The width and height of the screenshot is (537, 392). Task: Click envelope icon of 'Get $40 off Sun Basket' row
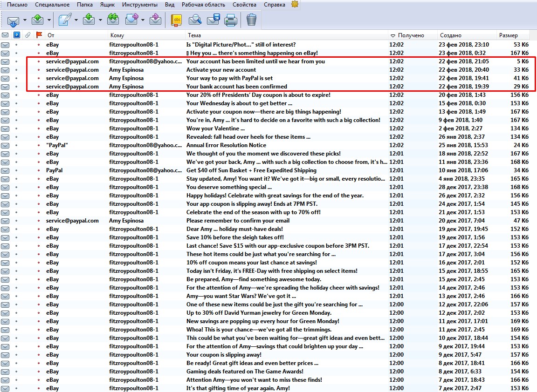point(5,170)
